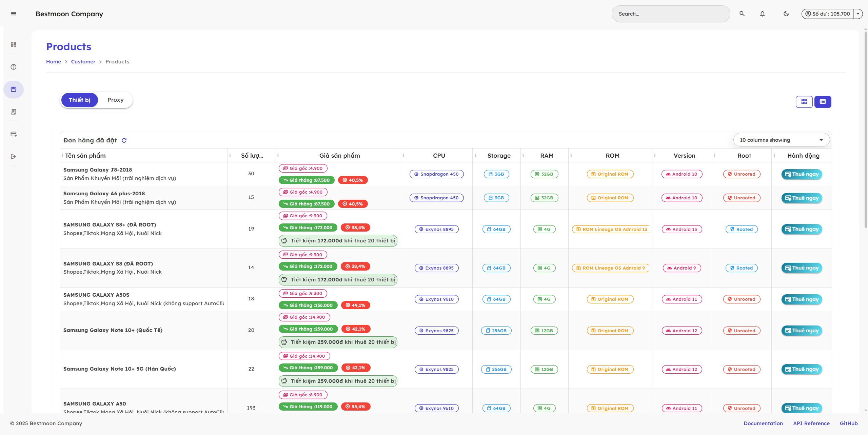Open the help question-mark sidebar icon
The width and height of the screenshot is (868, 435).
click(14, 67)
